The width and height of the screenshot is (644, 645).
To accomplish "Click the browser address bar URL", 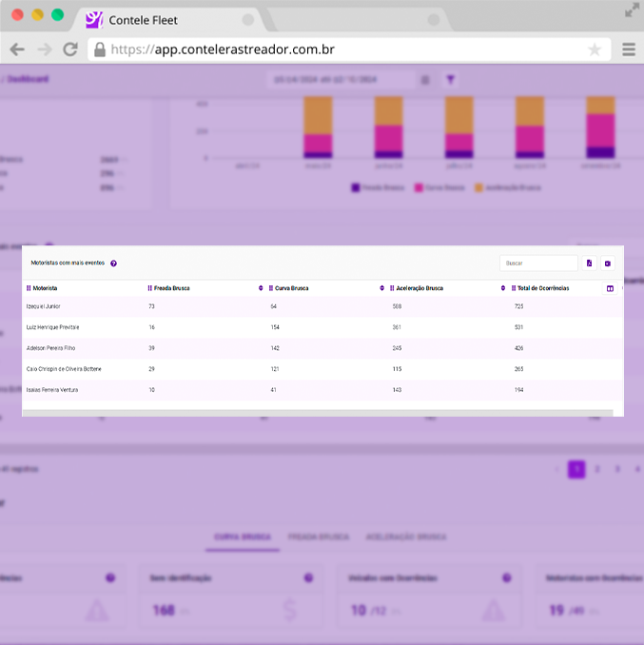I will coord(223,49).
